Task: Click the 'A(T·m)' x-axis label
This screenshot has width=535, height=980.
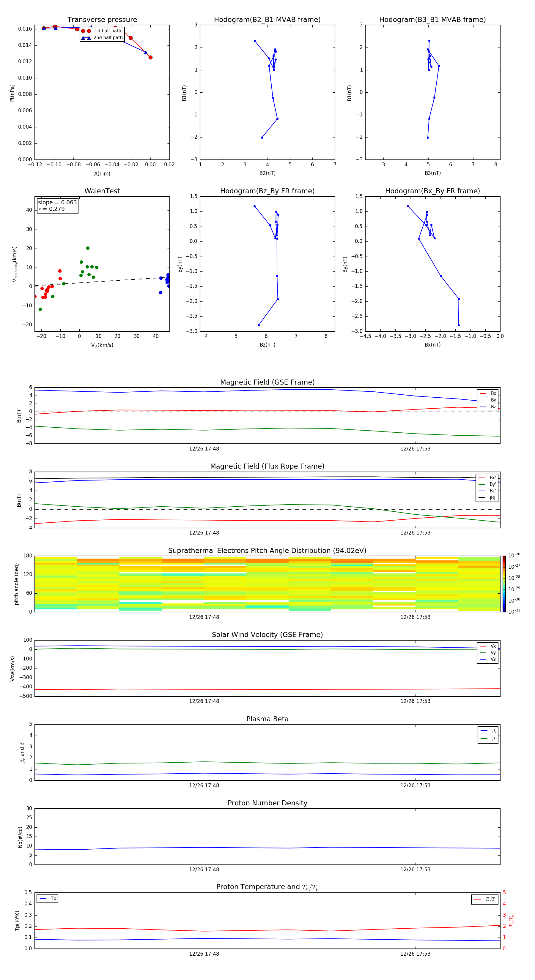Action: point(102,174)
